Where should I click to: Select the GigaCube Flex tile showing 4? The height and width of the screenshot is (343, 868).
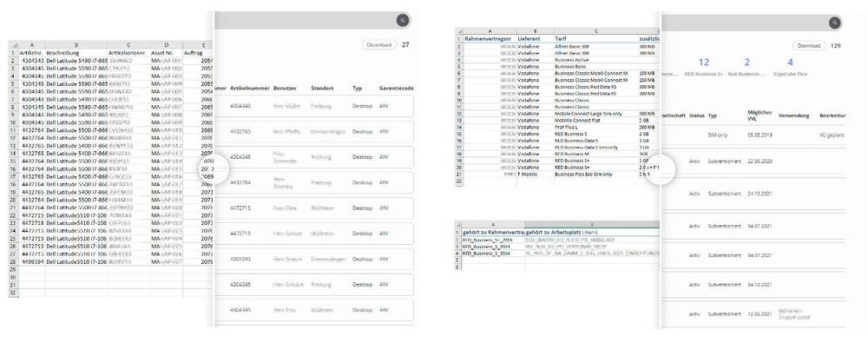point(790,67)
